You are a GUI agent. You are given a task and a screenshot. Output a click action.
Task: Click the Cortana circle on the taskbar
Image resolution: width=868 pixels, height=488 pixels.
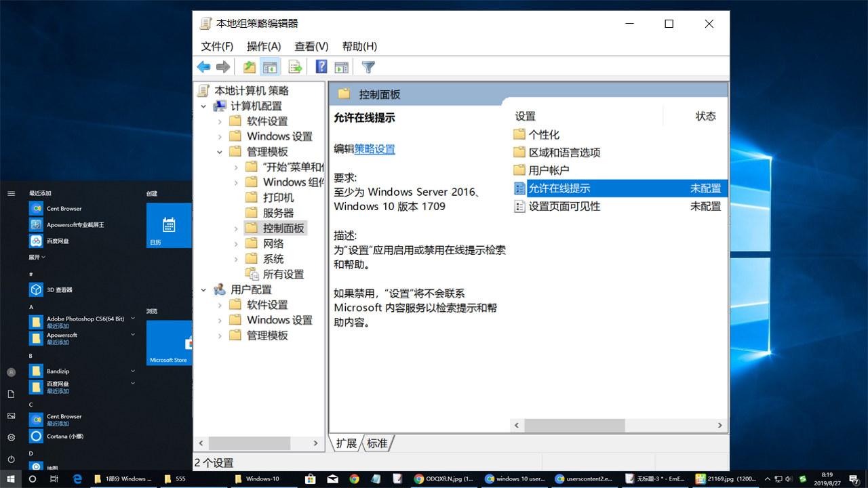tap(33, 479)
